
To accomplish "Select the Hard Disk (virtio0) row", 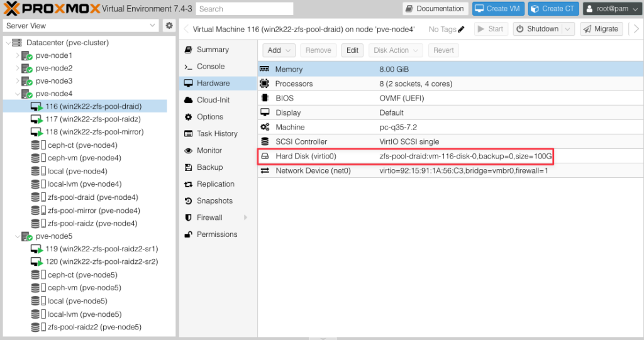I will tap(450, 156).
